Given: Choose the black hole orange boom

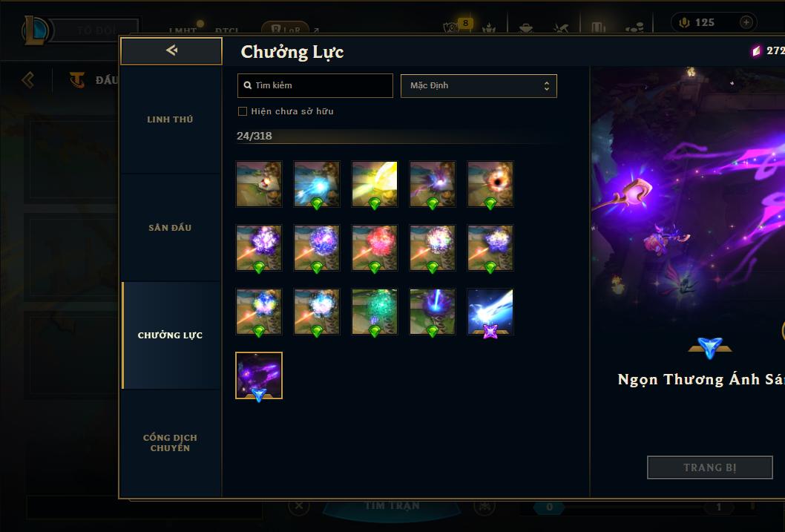Looking at the screenshot, I should 490,184.
